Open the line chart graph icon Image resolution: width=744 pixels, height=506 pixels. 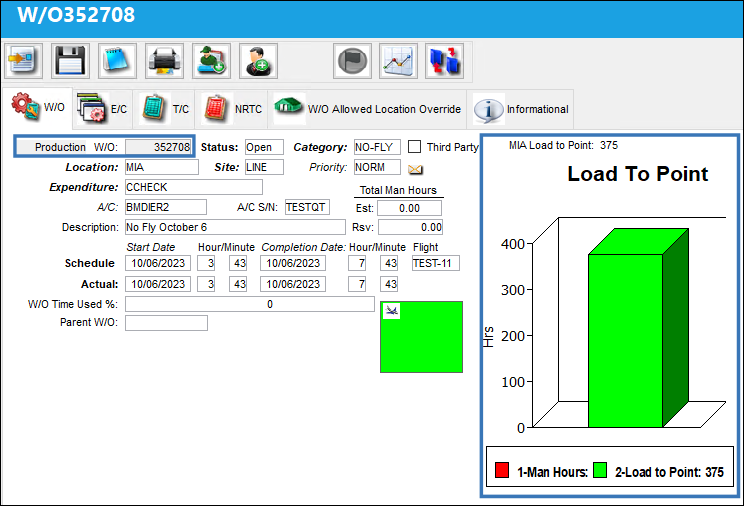point(398,61)
